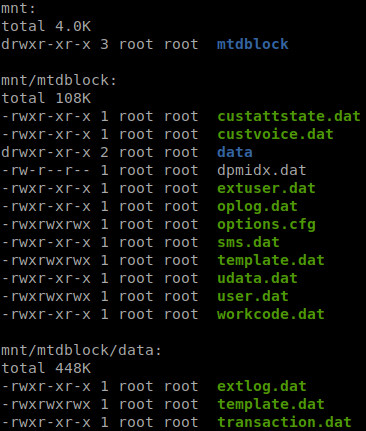Click the dpmidx.dat file name
The height and width of the screenshot is (431, 366).
[x=262, y=171]
